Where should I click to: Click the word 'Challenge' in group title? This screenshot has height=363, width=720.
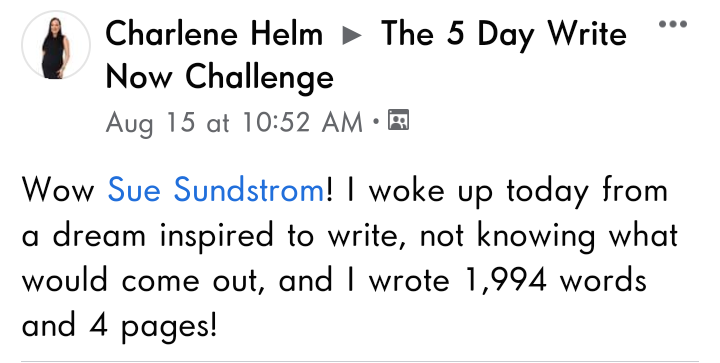pyautogui.click(x=259, y=77)
